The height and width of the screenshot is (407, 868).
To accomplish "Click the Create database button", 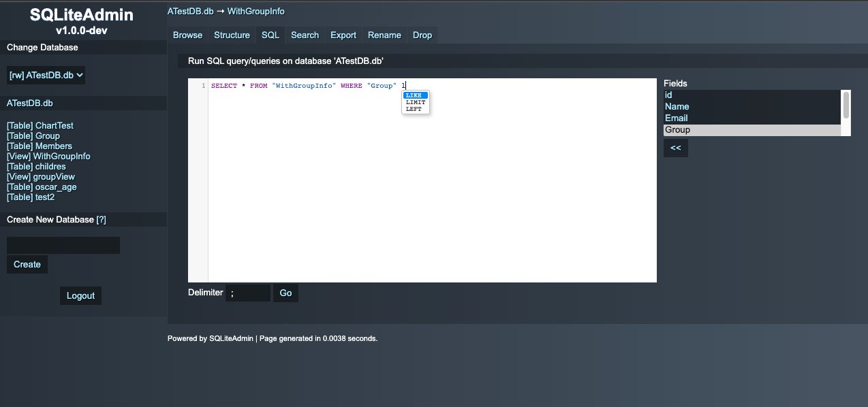I will point(27,264).
